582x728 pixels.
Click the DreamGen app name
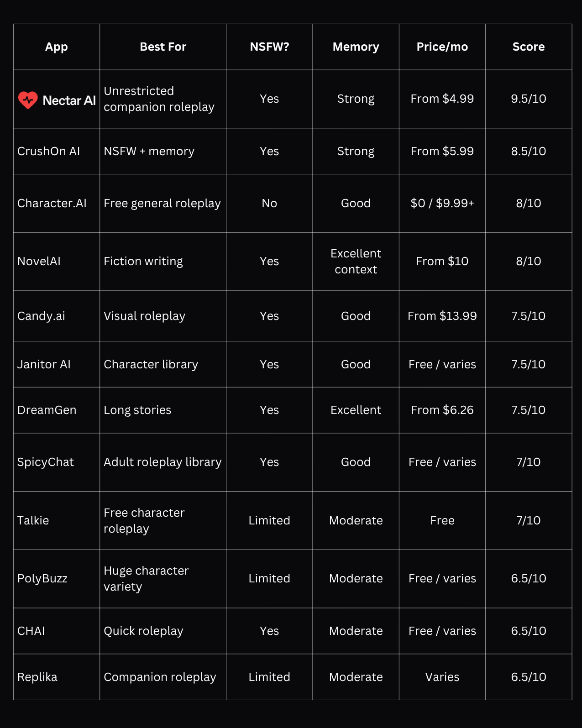[x=47, y=410]
